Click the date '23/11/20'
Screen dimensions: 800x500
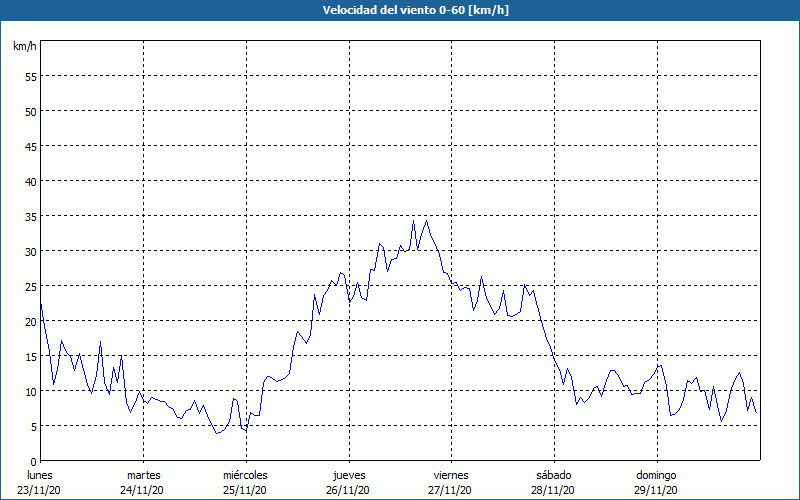(39, 490)
